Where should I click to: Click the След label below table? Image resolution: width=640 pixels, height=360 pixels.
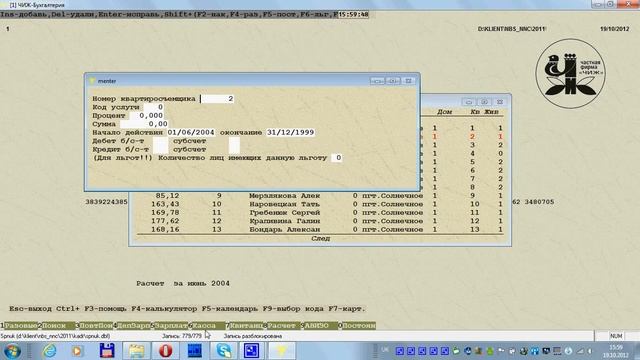point(320,239)
